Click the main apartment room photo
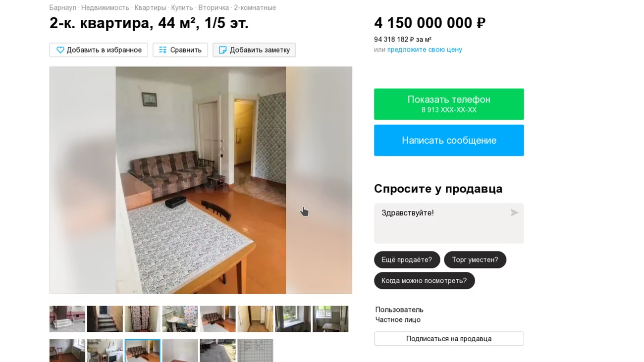The width and height of the screenshot is (644, 362). tap(201, 180)
